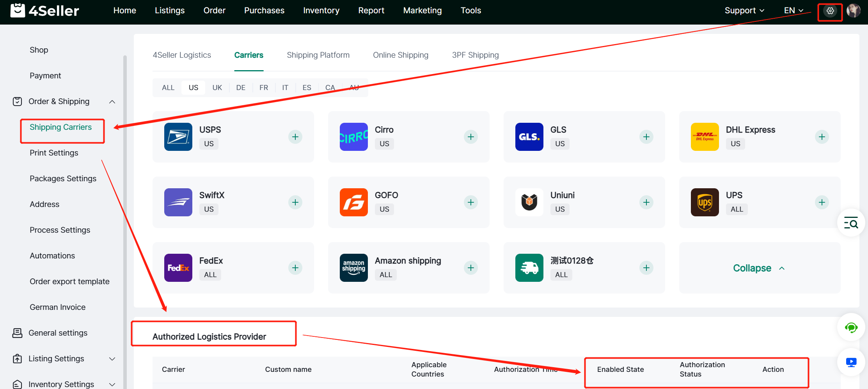Open the Support dropdown menu
The height and width of the screenshot is (389, 868).
click(x=744, y=11)
